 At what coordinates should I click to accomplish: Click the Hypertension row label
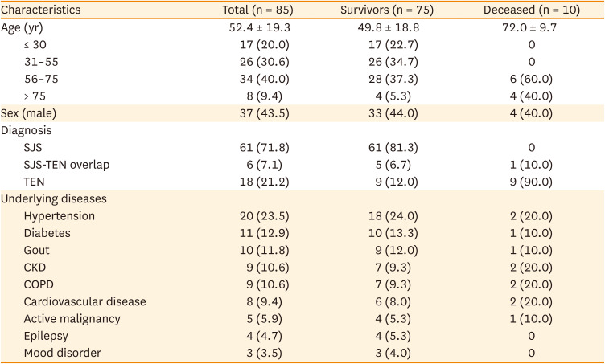60,216
